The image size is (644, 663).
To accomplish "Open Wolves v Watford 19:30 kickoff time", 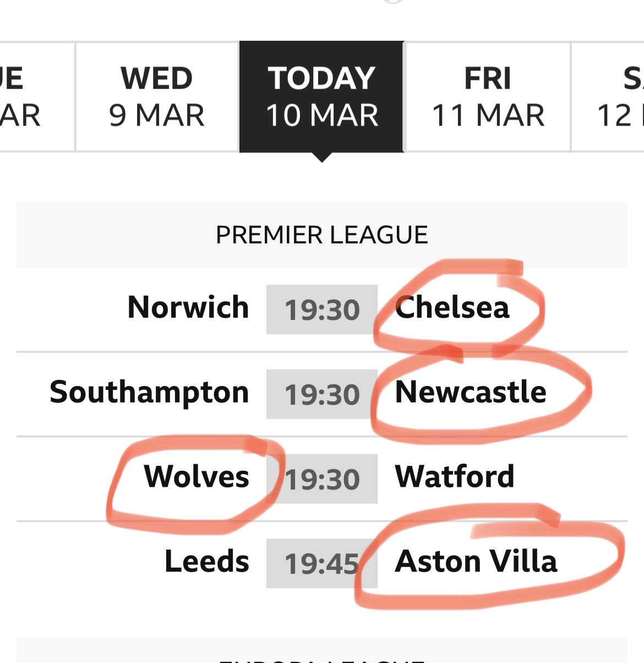I will click(322, 479).
